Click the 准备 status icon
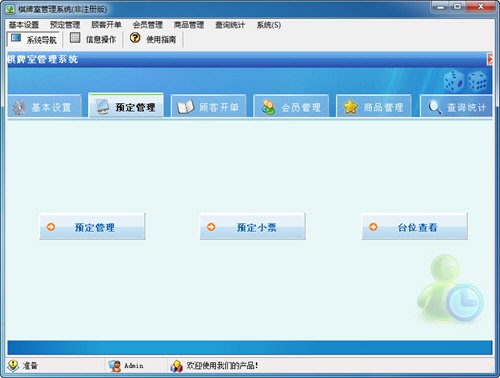Screen dimensions: 500x378 [x=13, y=366]
